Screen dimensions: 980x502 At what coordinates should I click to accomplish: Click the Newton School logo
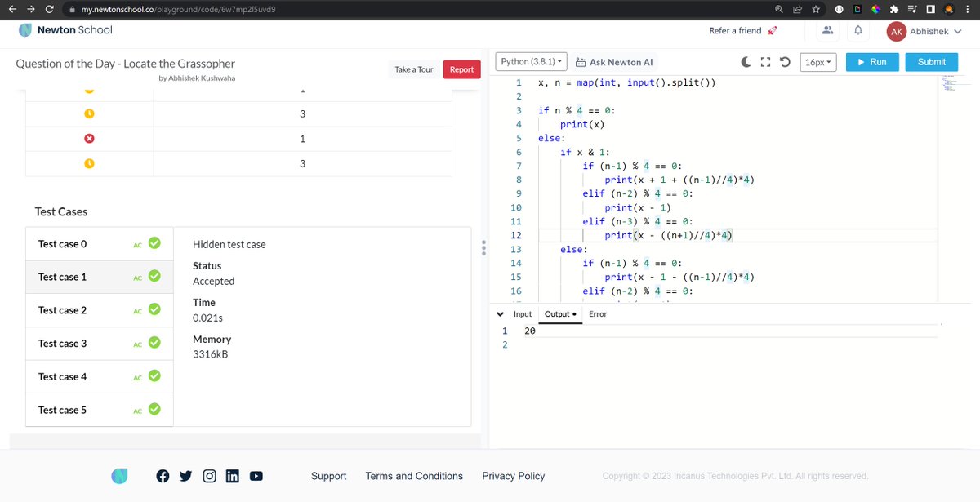[65, 30]
